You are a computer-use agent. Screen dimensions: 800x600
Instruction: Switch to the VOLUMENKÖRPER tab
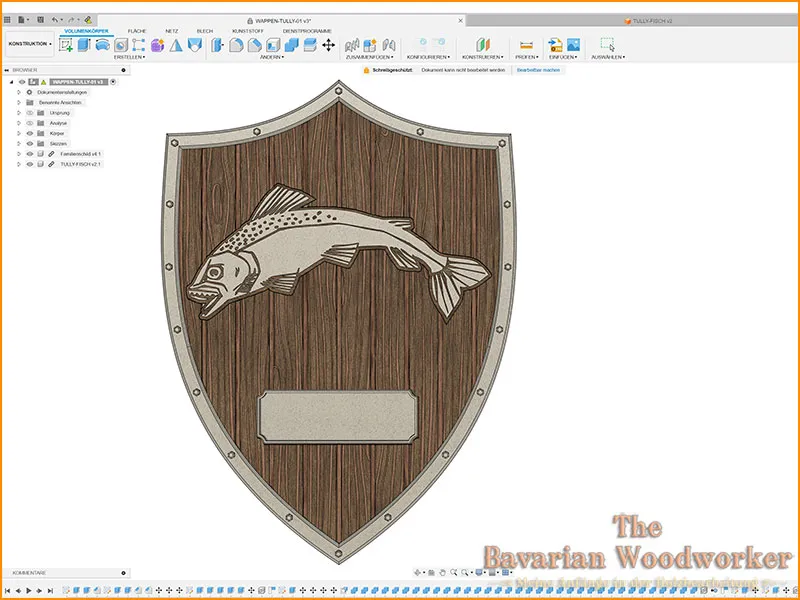coord(86,31)
